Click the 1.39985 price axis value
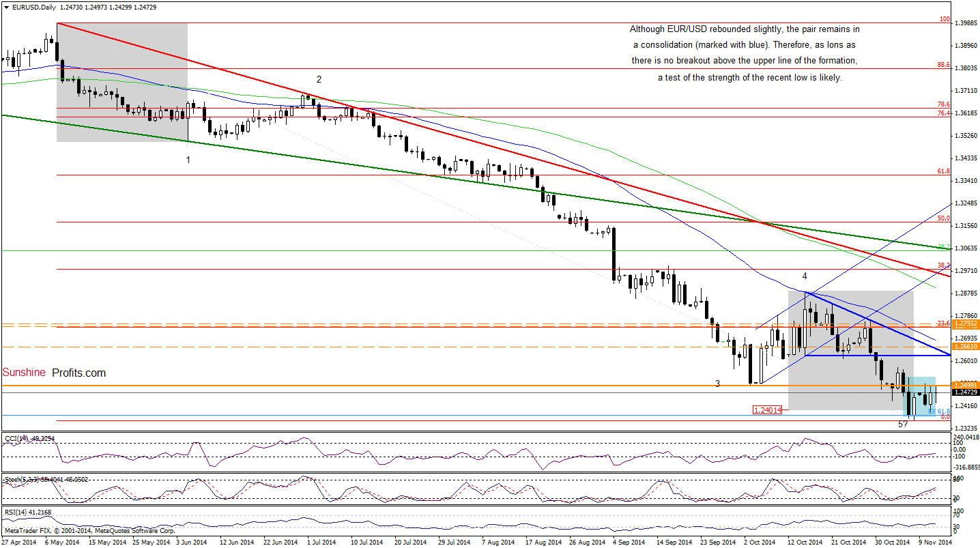Screen dimensions: 980x548 point(966,23)
